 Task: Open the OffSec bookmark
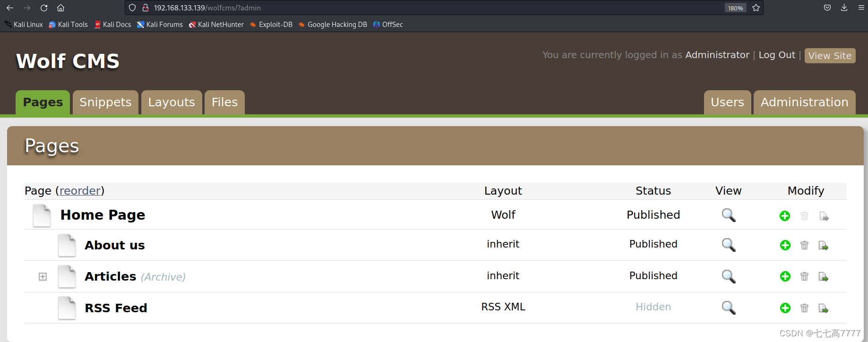pos(388,25)
